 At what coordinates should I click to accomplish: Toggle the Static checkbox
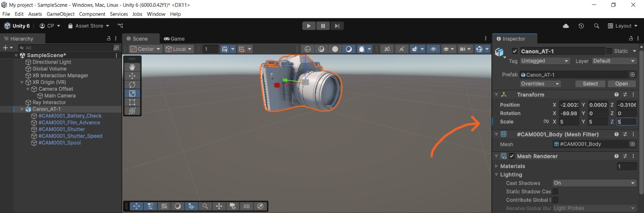click(609, 51)
